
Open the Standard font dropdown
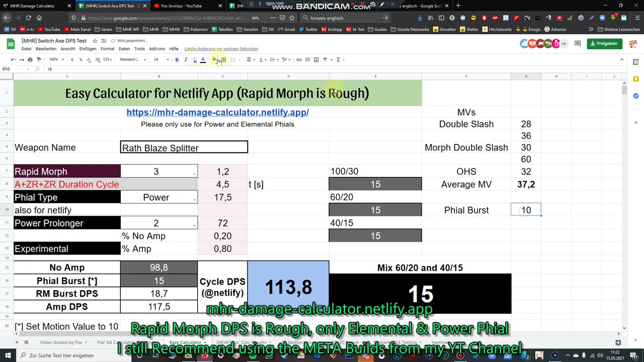tap(133, 60)
